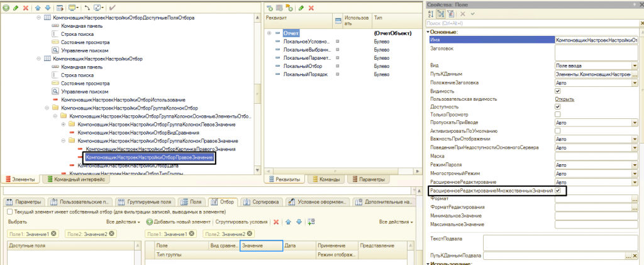Image resolution: width=644 pixels, height=265 pixels.
Task: Click the third add icon in the attributes toolbar
Action: (x=289, y=8)
